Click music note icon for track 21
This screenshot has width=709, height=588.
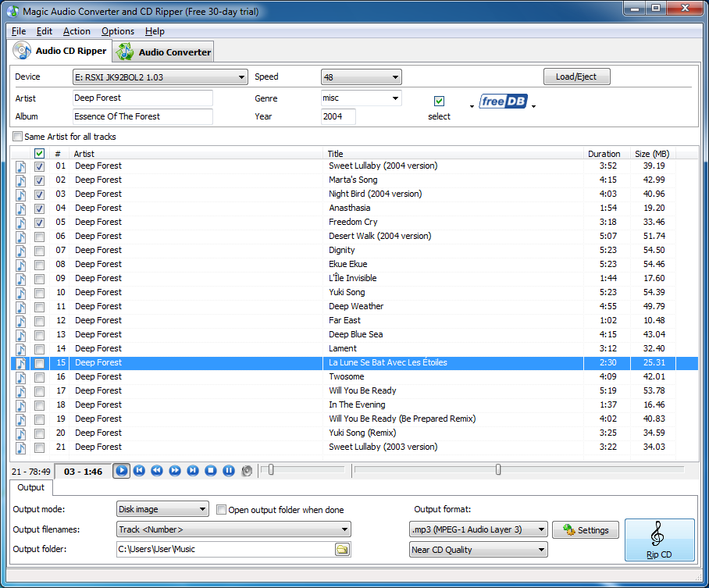click(x=21, y=447)
